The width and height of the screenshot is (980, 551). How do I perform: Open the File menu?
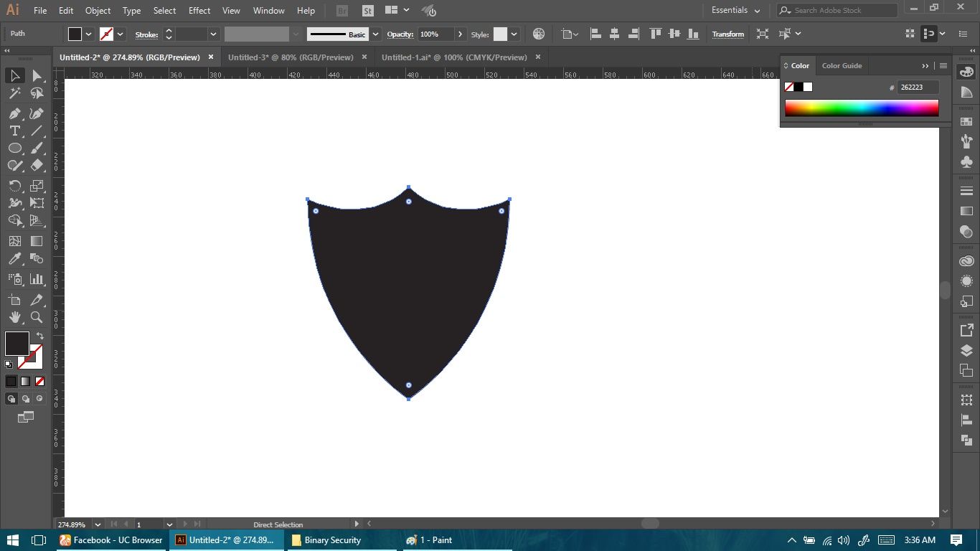pos(40,11)
